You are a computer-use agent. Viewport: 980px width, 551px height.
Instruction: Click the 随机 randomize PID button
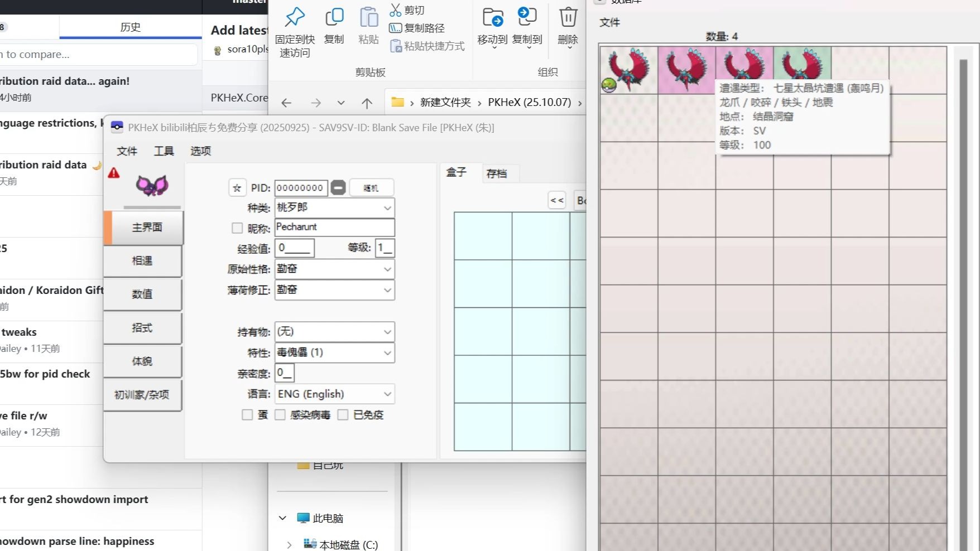pos(371,187)
